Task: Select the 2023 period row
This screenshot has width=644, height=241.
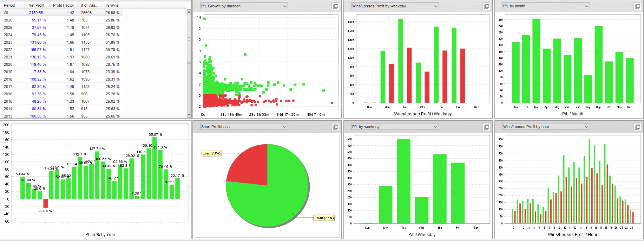Action: tap(61, 42)
